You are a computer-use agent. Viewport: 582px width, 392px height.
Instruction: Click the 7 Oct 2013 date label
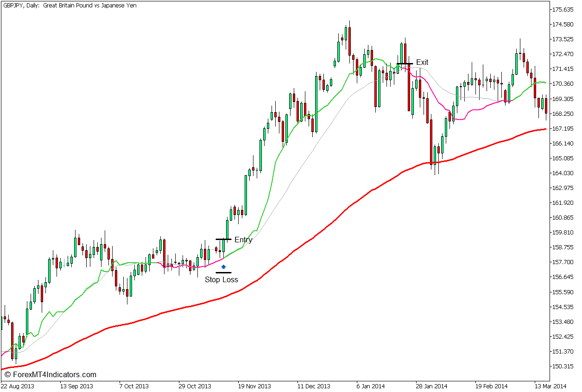point(133,386)
